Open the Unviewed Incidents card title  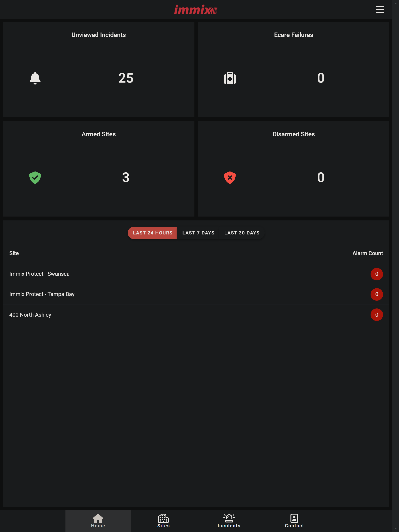point(98,35)
